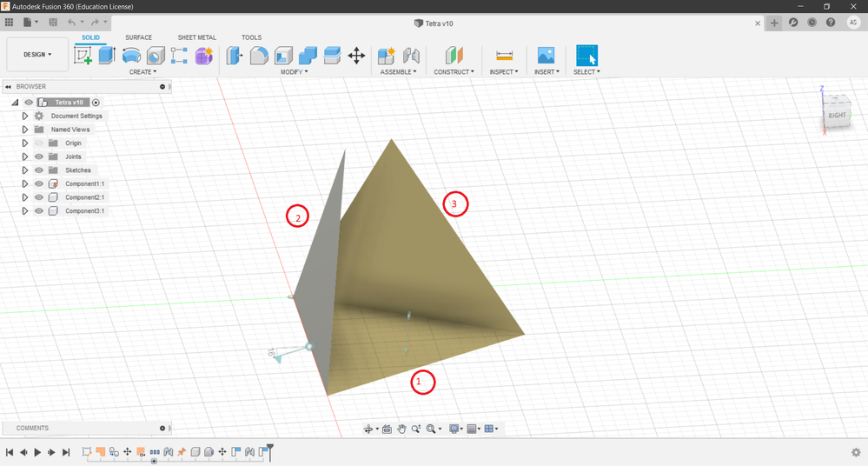Toggle activate radio button on Tetra v10
The image size is (868, 466).
point(96,103)
